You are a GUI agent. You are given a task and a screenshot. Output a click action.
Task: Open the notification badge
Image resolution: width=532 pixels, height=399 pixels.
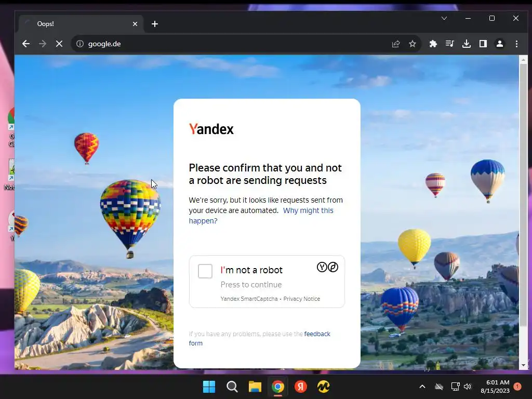point(517,387)
